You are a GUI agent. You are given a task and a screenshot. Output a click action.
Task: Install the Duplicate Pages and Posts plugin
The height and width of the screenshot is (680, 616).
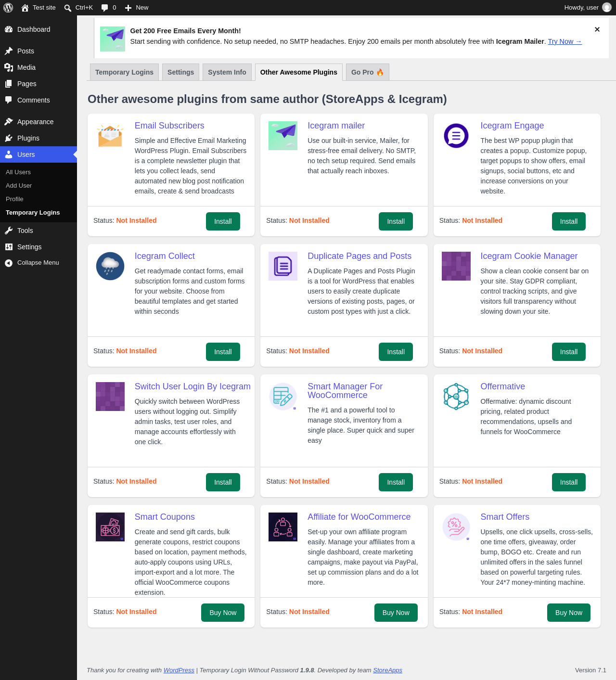tap(396, 352)
